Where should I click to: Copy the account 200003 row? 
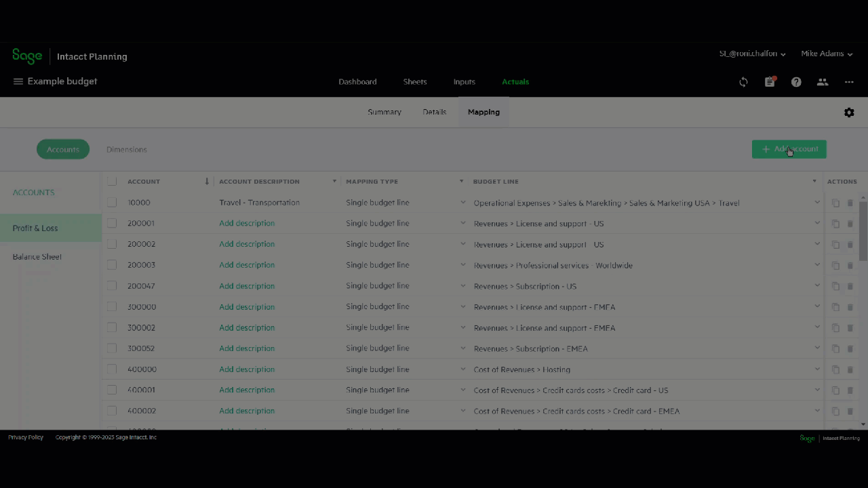(835, 265)
